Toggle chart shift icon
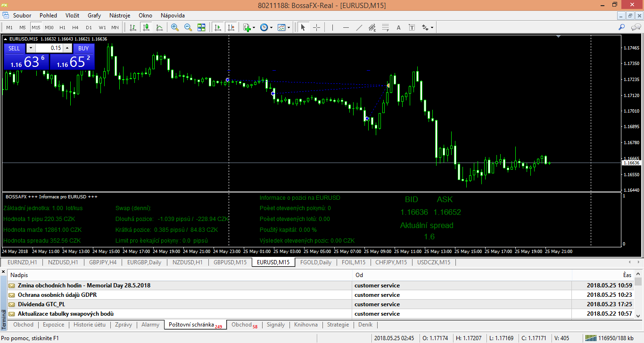Image resolution: width=644 pixels, height=343 pixels. pos(231,27)
